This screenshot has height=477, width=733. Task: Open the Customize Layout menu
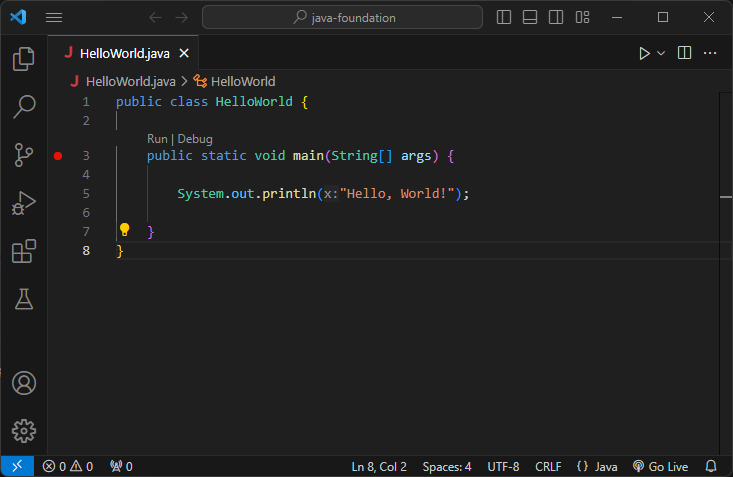[x=582, y=17]
